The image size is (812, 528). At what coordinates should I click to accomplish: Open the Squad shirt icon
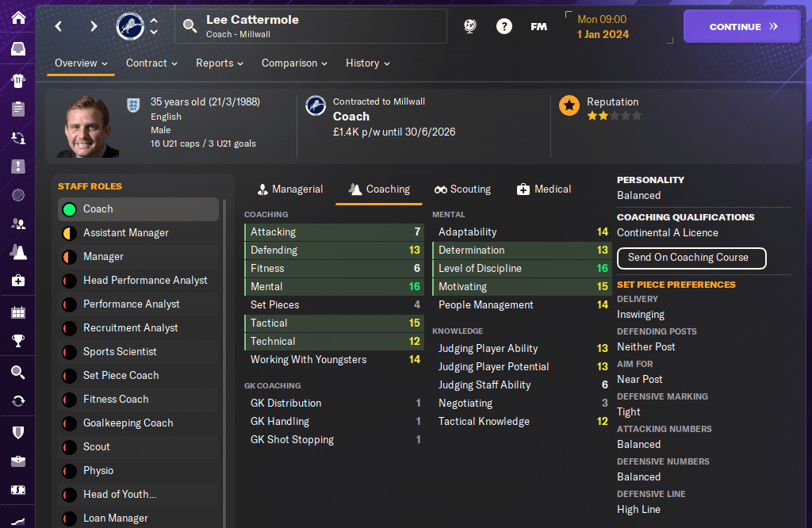pos(18,80)
